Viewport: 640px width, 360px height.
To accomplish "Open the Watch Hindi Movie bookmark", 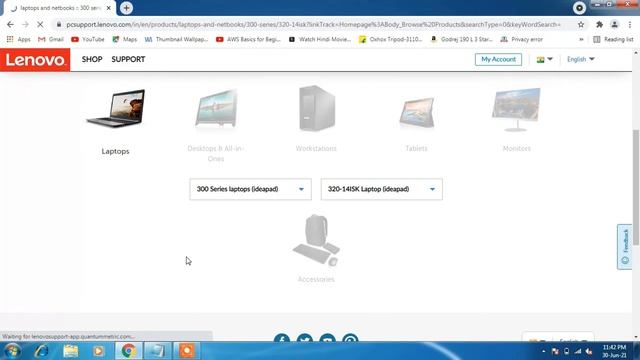I will (x=320, y=39).
